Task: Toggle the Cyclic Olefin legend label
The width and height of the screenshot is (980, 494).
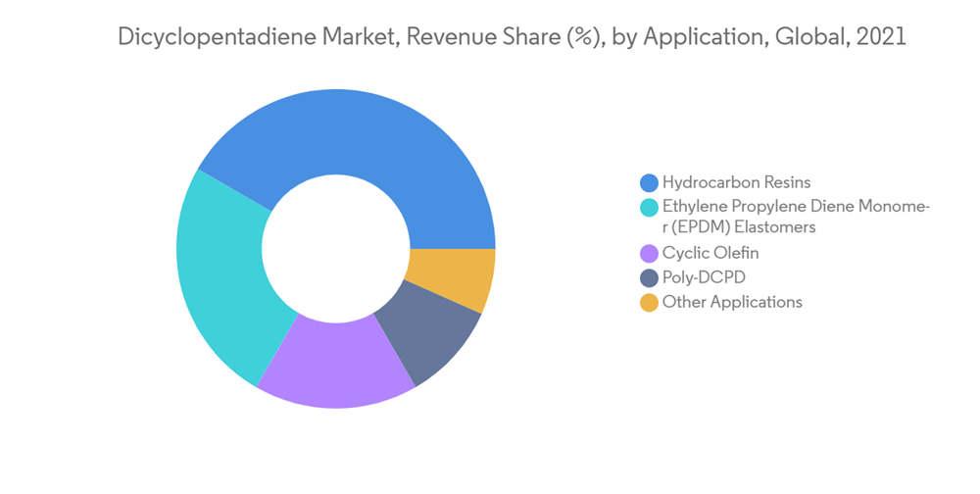Action: [x=710, y=254]
